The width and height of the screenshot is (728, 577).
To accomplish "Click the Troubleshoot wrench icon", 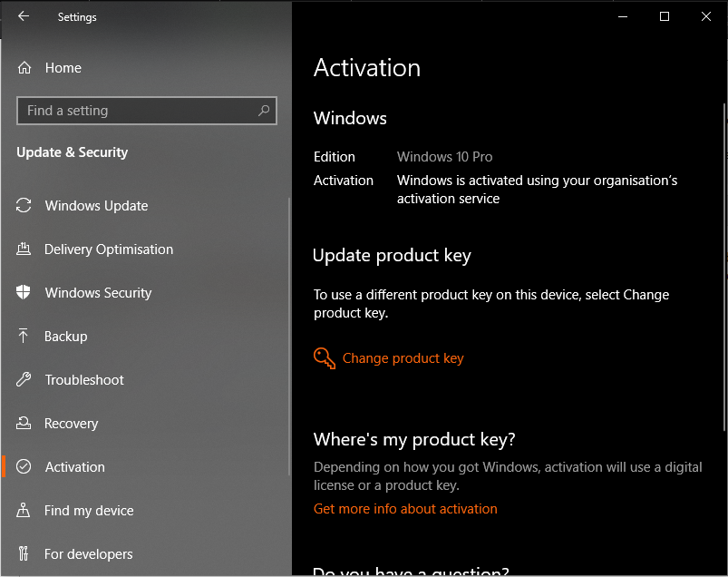I will 24,379.
